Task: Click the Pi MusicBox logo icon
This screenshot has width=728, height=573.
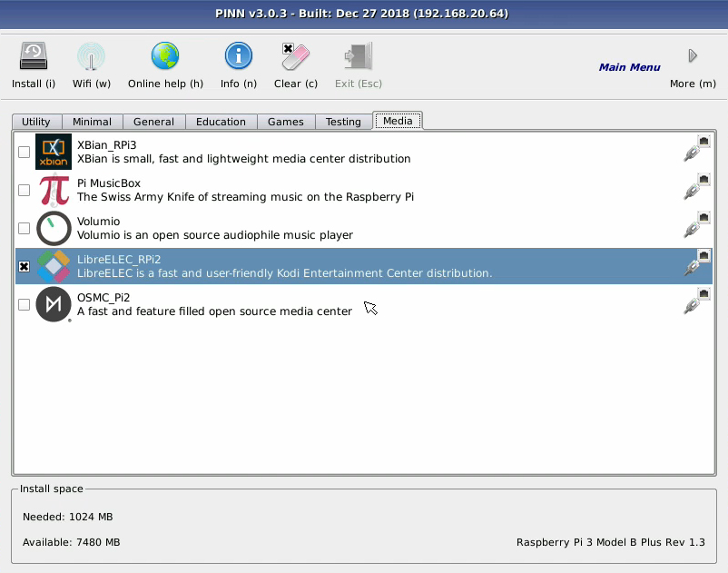Action: coord(54,190)
